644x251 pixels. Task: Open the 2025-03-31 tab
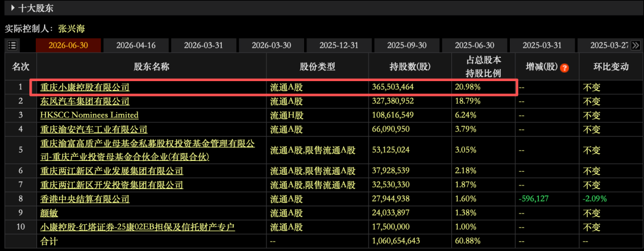(x=543, y=45)
